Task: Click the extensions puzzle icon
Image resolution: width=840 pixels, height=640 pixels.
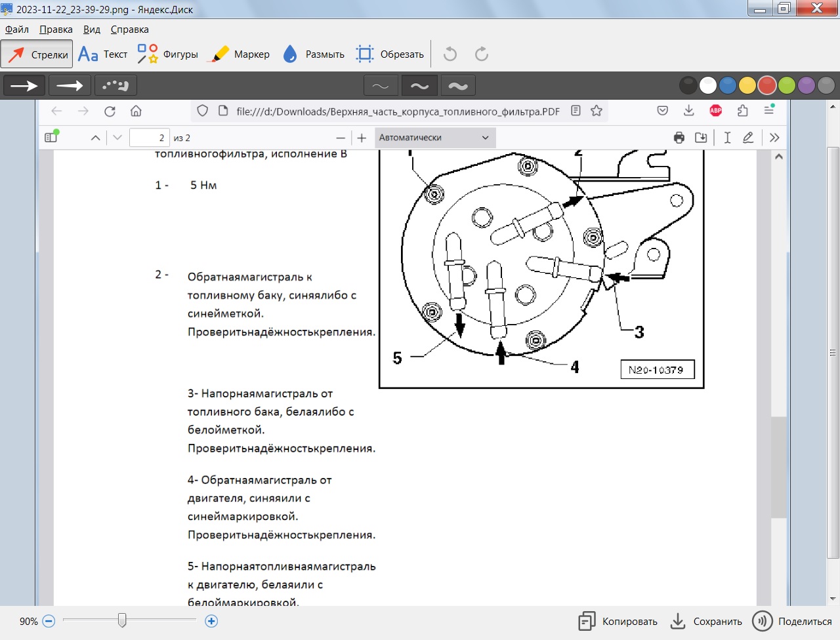Action: click(743, 111)
